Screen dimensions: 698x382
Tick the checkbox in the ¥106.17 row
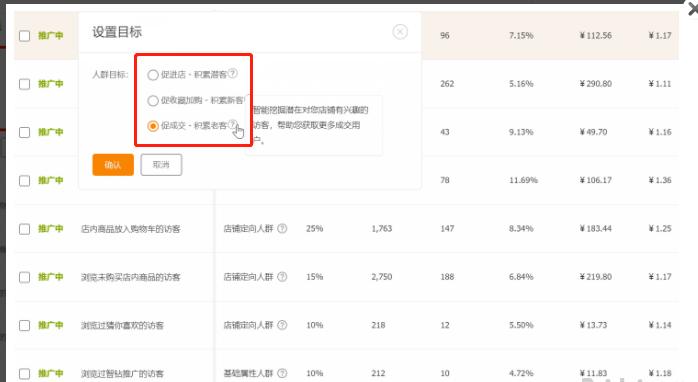coord(24,180)
